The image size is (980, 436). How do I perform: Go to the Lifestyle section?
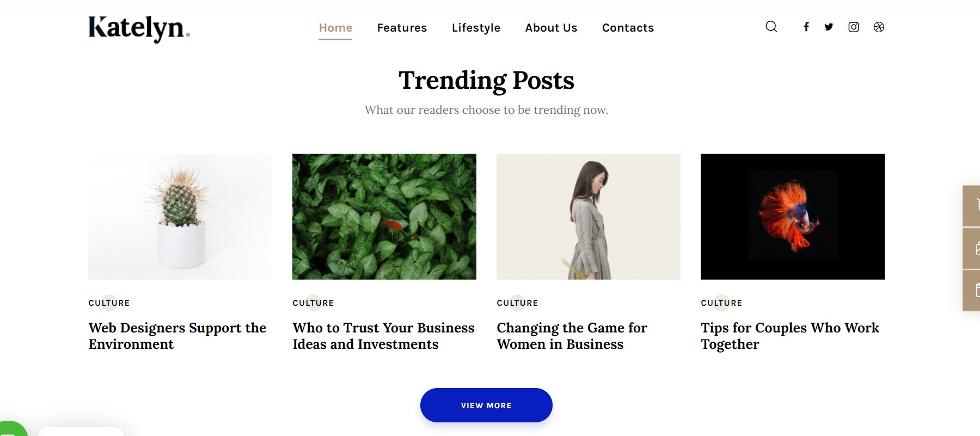[x=475, y=28]
